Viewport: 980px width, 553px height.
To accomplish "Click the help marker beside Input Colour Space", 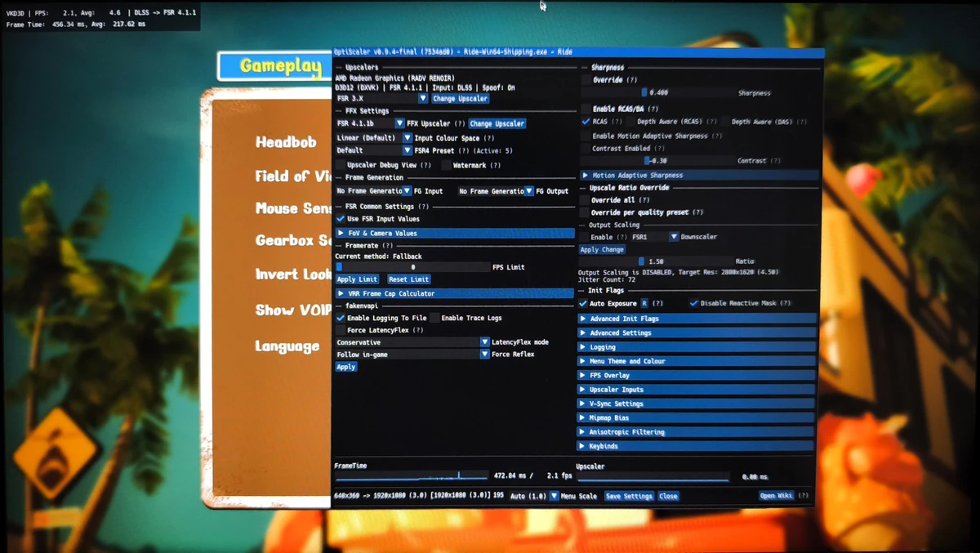I will click(x=489, y=138).
